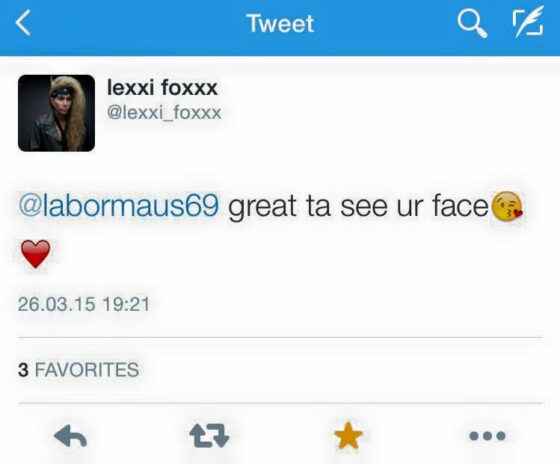Tap the word "face" in the tweet
The image size is (560, 464).
tap(460, 206)
